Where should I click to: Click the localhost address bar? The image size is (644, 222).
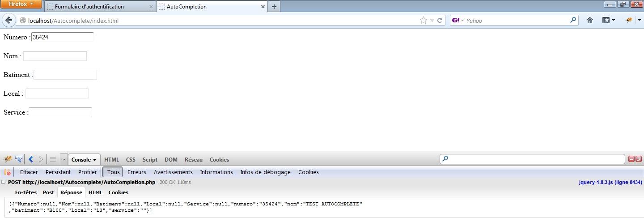(x=219, y=21)
